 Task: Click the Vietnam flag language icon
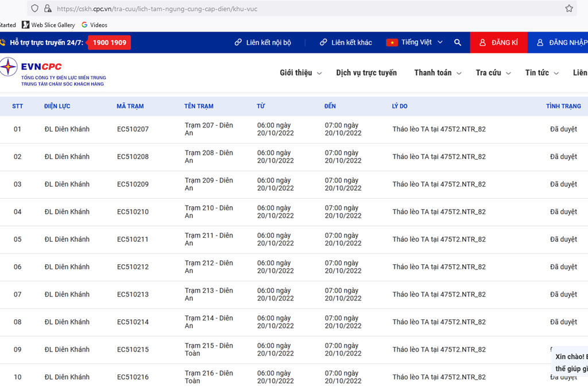click(392, 43)
